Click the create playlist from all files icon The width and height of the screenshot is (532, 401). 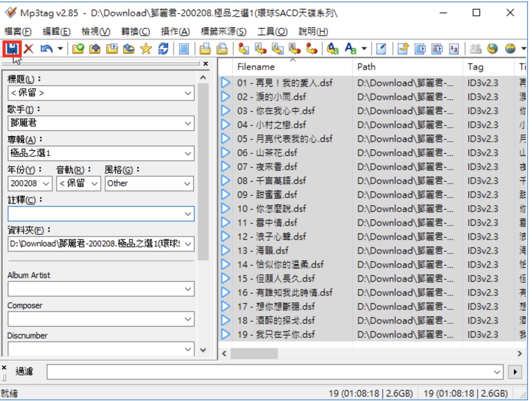click(420, 49)
